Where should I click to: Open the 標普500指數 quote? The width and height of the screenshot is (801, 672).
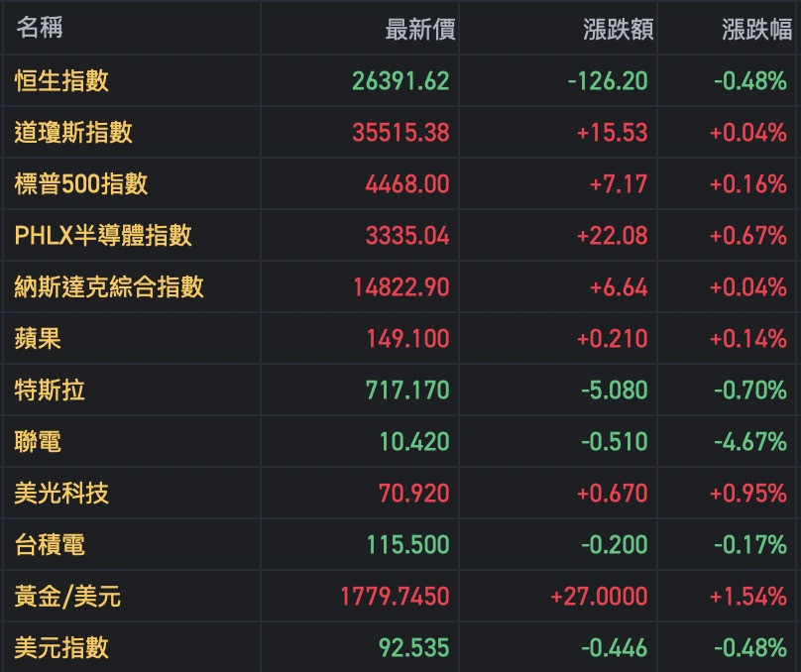pyautogui.click(x=81, y=184)
